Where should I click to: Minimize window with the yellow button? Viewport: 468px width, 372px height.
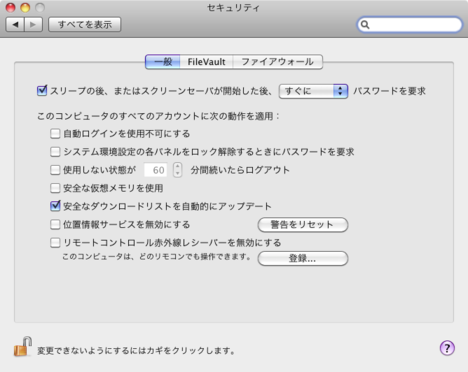click(x=25, y=7)
